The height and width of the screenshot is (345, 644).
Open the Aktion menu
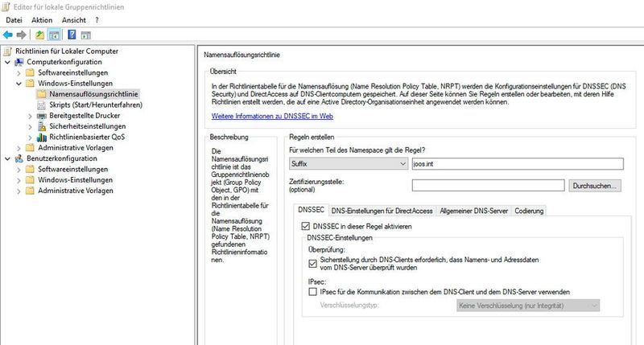click(42, 19)
